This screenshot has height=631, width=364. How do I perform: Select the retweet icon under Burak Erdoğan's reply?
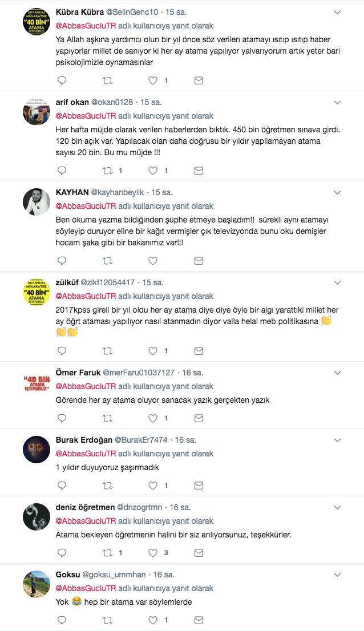[107, 486]
